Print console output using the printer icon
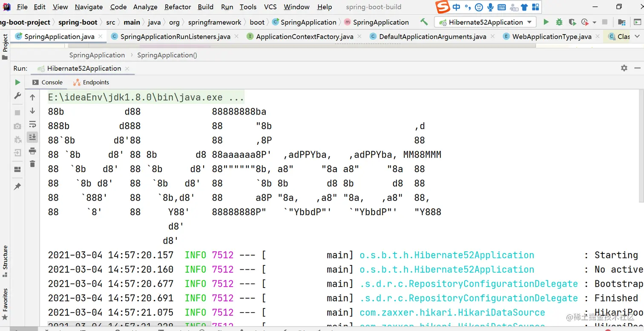 click(x=32, y=151)
